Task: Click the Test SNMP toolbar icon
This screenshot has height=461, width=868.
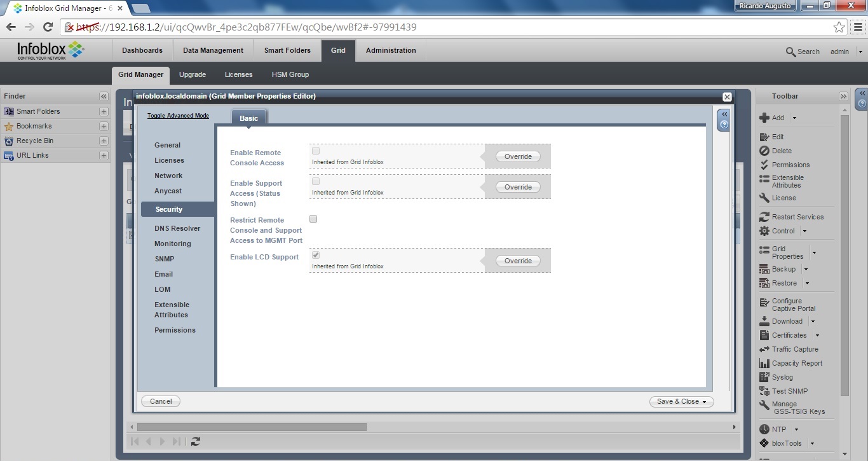Action: click(x=764, y=391)
